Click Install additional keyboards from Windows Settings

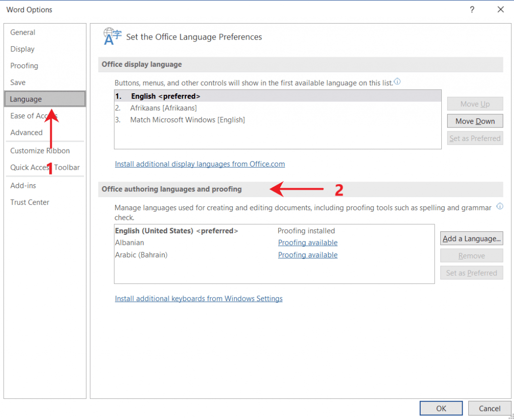point(199,299)
